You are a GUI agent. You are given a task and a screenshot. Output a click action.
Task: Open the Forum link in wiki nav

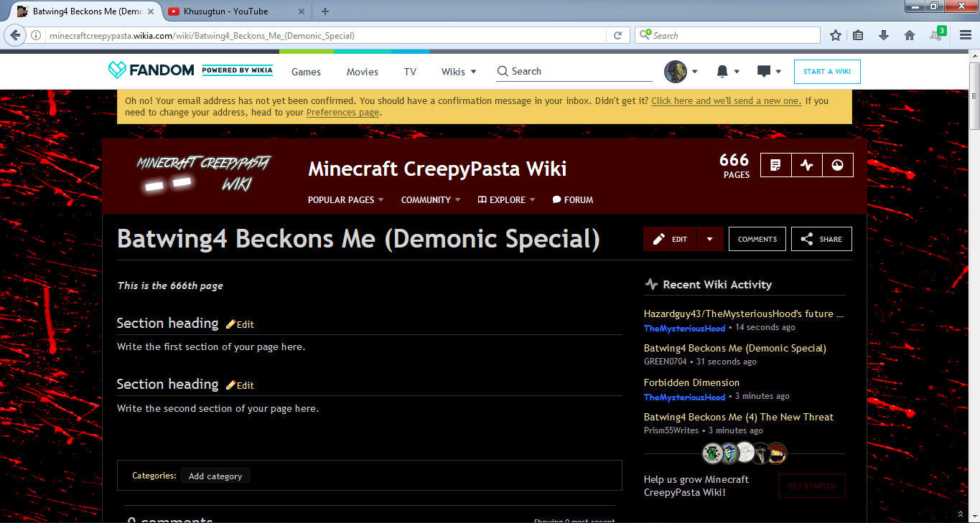pyautogui.click(x=573, y=200)
